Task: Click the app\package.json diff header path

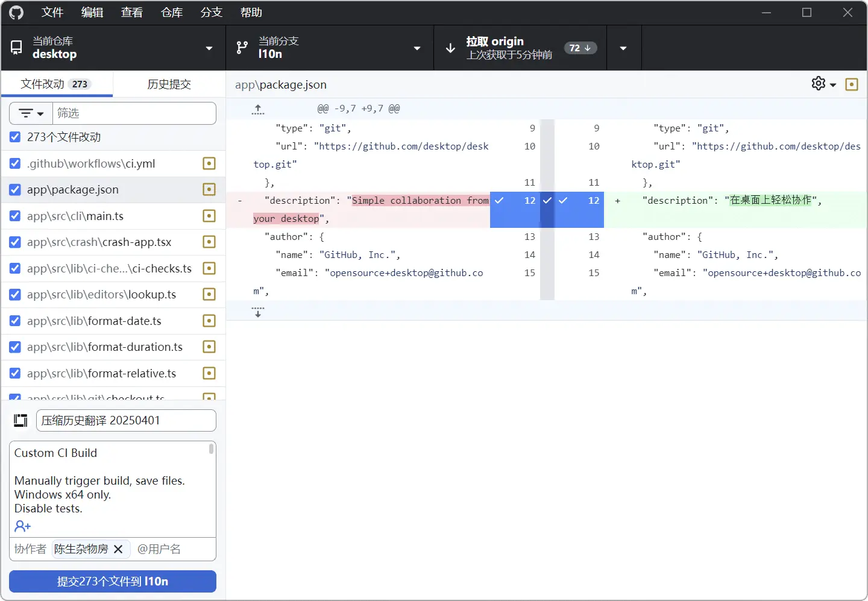Action: click(x=281, y=85)
